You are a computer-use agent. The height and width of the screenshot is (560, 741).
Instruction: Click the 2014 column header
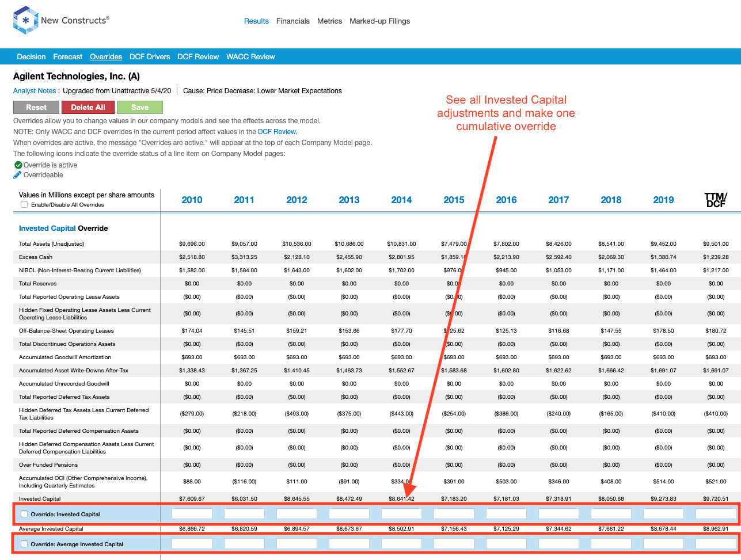click(x=401, y=200)
